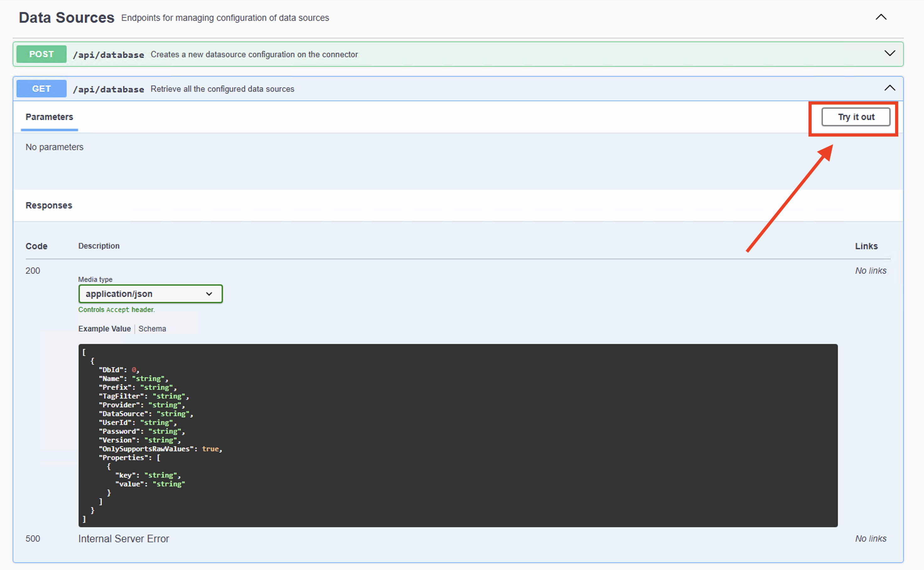Image resolution: width=924 pixels, height=570 pixels.
Task: Click the Endpoints for managing configuration subtitle
Action: click(x=225, y=18)
